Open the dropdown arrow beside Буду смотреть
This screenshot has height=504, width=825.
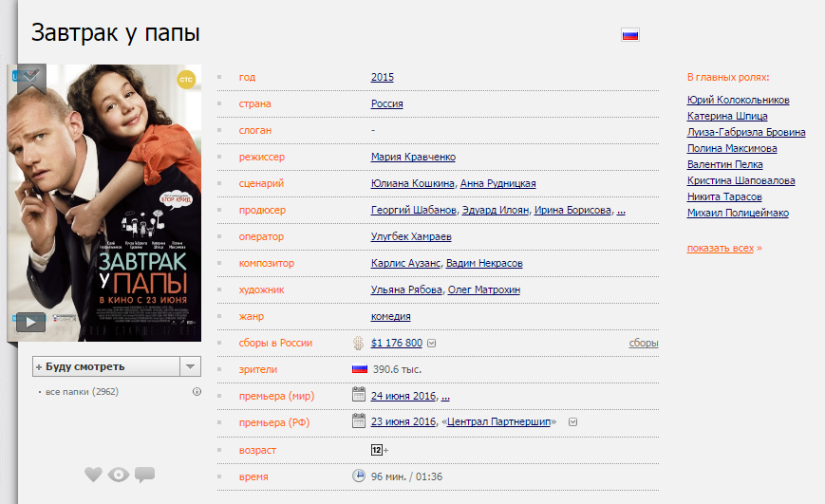click(x=191, y=366)
